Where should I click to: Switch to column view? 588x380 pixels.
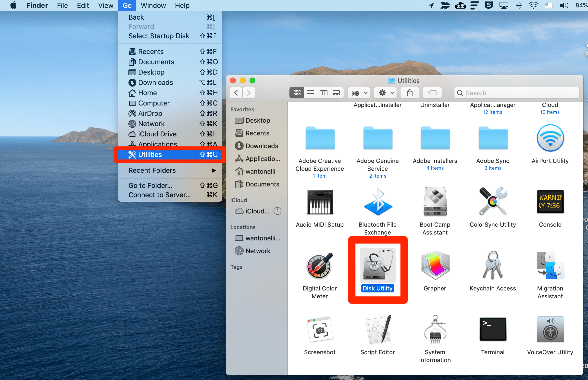[323, 93]
